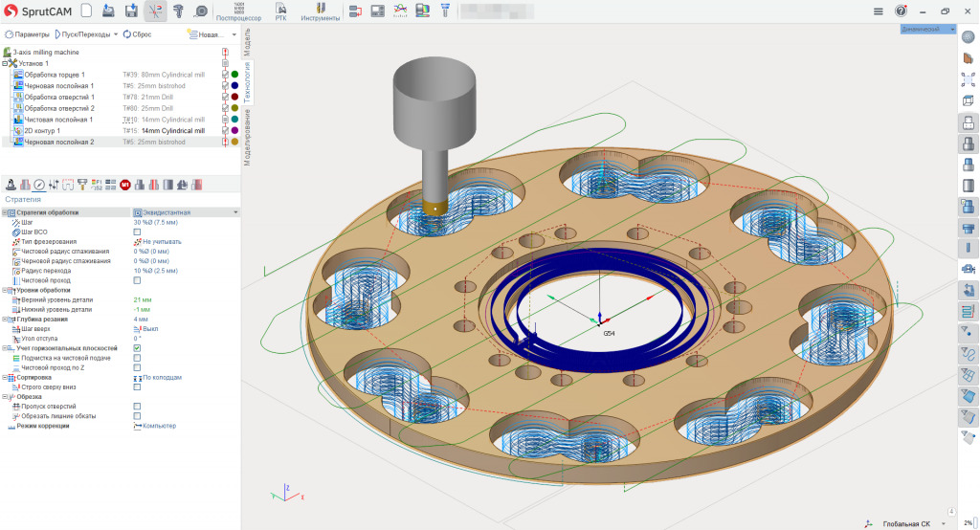
Task: Open the Постпроцессор toolbar button
Action: (240, 11)
